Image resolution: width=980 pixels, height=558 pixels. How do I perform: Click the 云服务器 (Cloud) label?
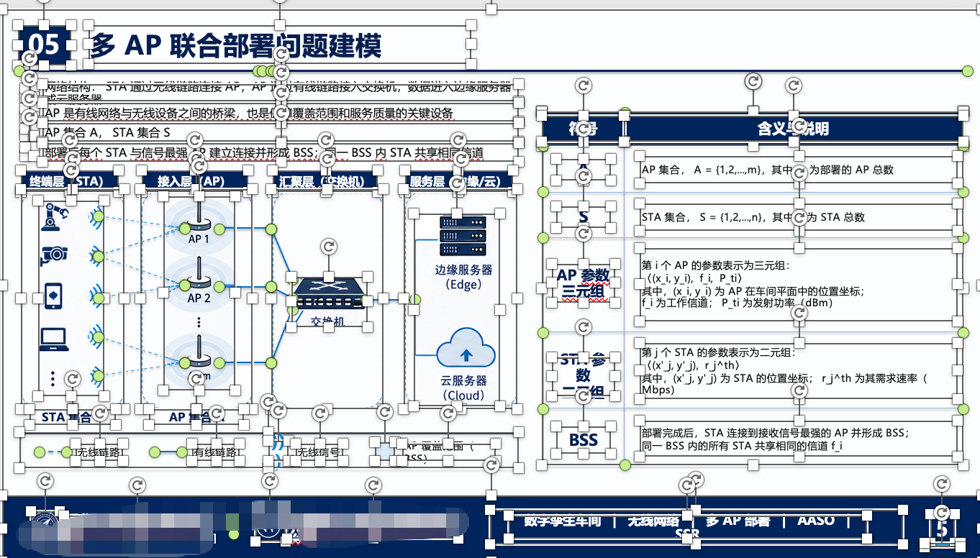[463, 388]
